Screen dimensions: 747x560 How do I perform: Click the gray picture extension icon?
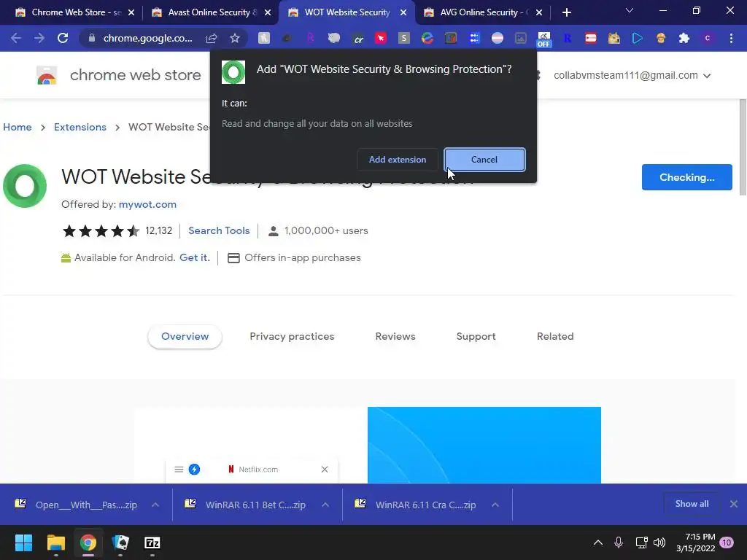[x=521, y=38]
